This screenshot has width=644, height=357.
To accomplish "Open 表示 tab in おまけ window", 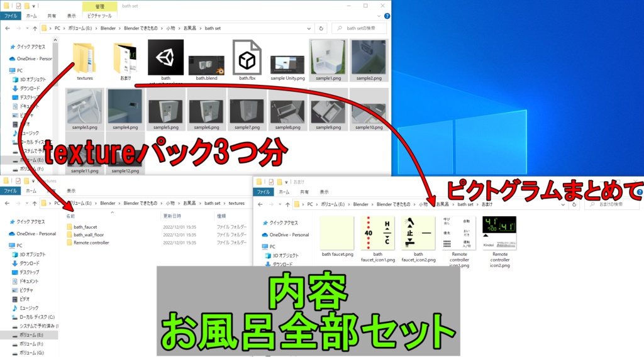I will pos(324,192).
